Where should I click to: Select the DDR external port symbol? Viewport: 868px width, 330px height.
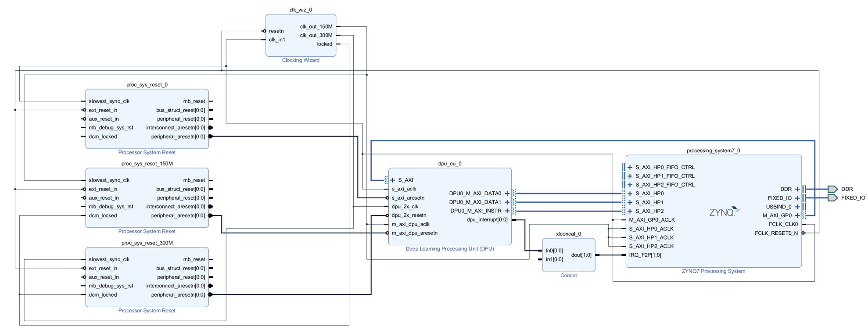(x=832, y=189)
